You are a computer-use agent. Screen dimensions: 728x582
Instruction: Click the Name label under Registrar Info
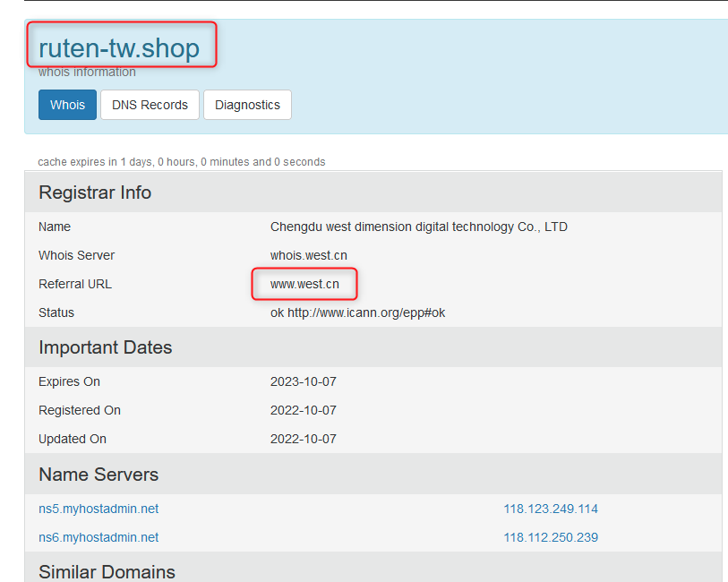55,227
